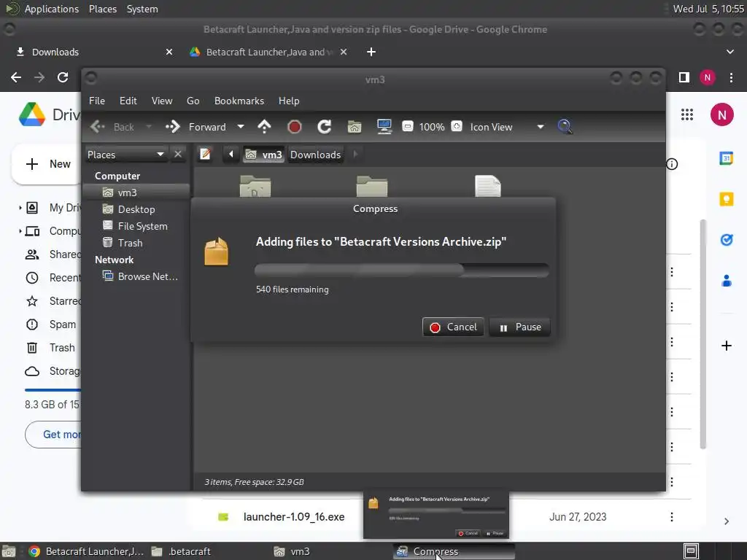The image size is (747, 560).
Task: Click the file search magnifier icon
Action: 565,127
